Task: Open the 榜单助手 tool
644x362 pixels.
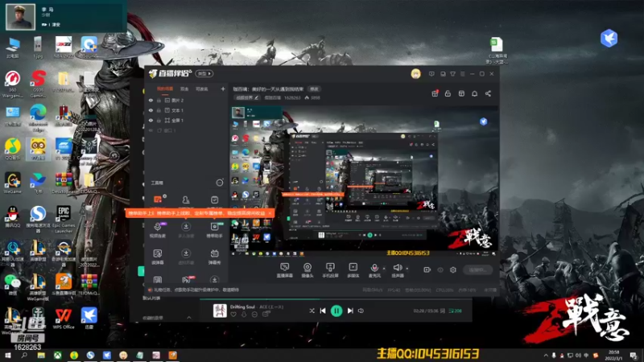Action: [x=214, y=230]
